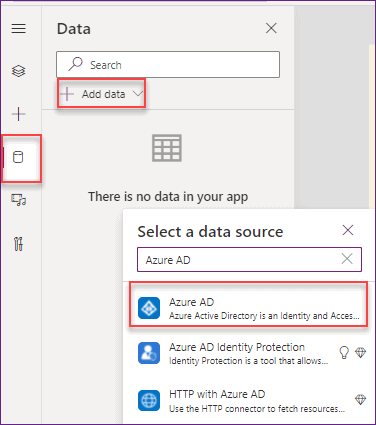
Task: Click the Search field in the Data pane
Action: click(x=168, y=65)
